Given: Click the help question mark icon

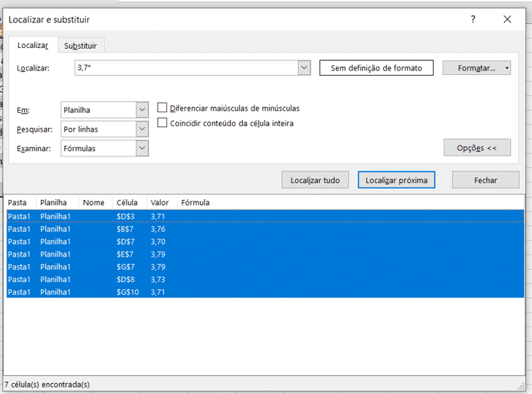Looking at the screenshot, I should (x=473, y=20).
